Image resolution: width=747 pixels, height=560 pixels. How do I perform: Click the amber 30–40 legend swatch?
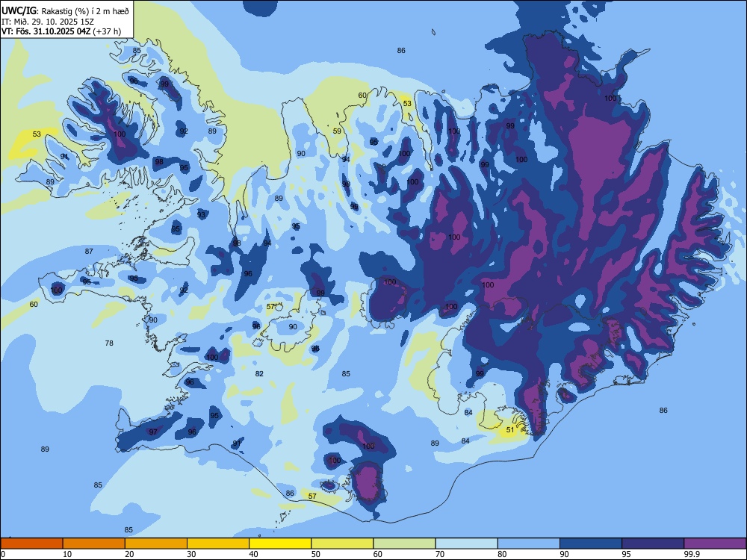coord(218,544)
